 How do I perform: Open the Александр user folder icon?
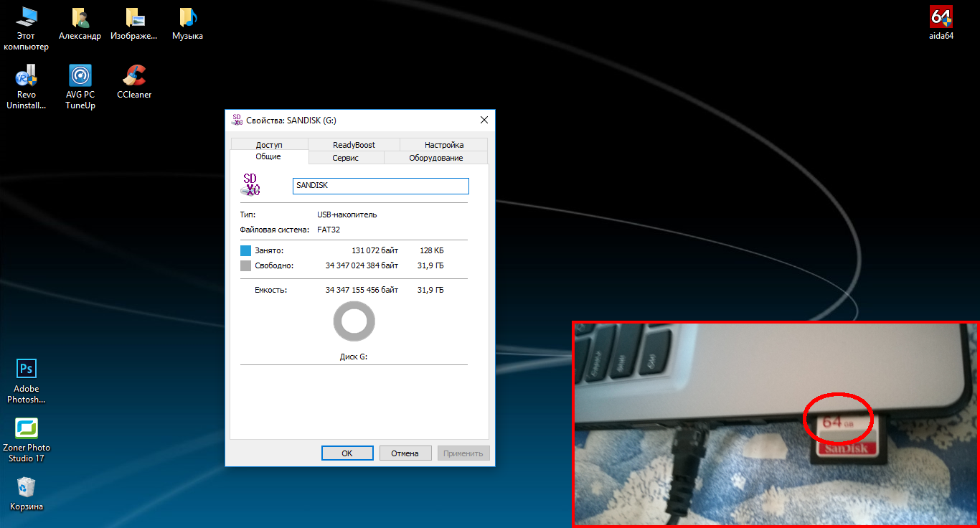[x=80, y=24]
